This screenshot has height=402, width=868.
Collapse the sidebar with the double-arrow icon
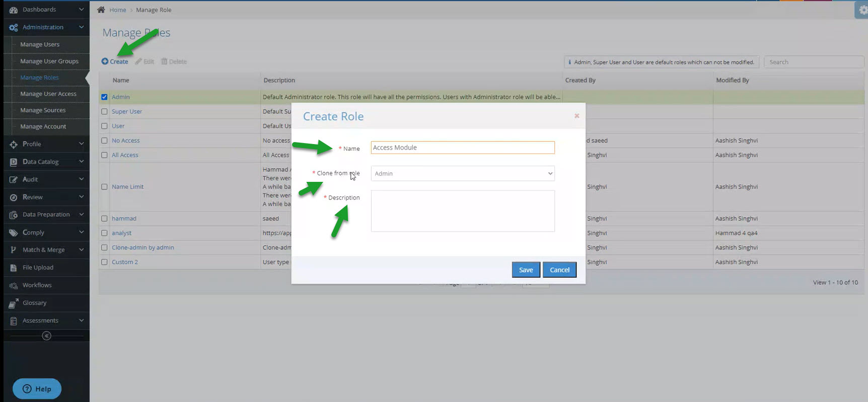46,336
